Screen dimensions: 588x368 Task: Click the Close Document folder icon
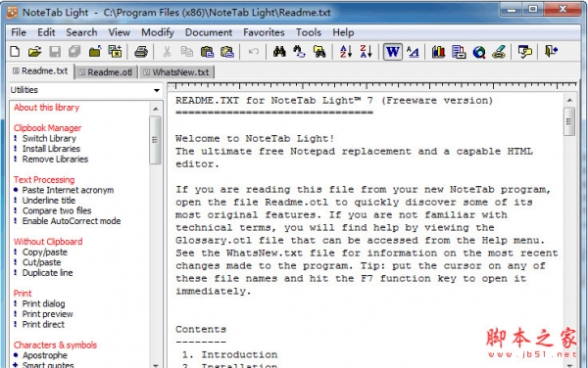click(95, 51)
